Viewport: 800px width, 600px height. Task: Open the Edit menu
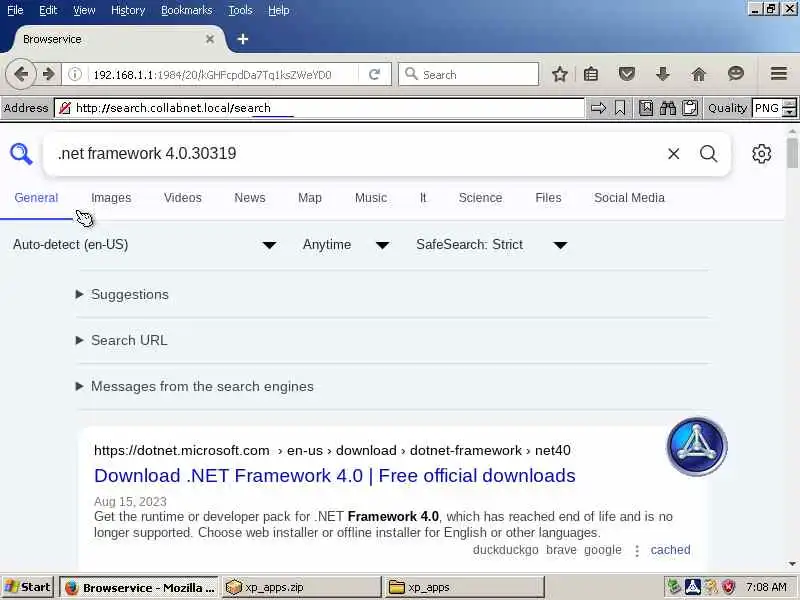[48, 10]
